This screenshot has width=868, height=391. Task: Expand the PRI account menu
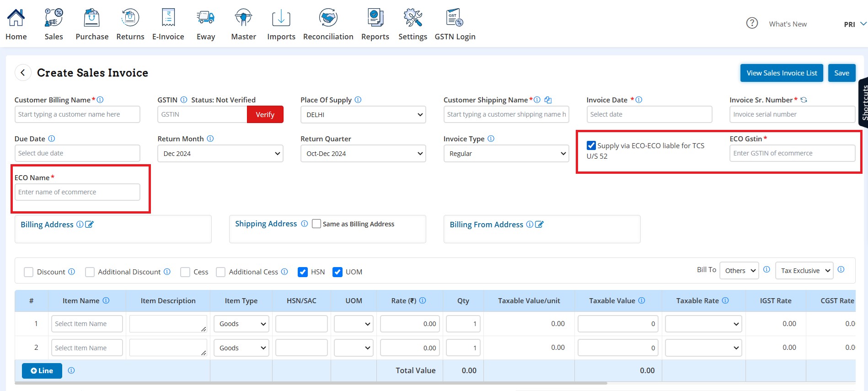click(855, 24)
